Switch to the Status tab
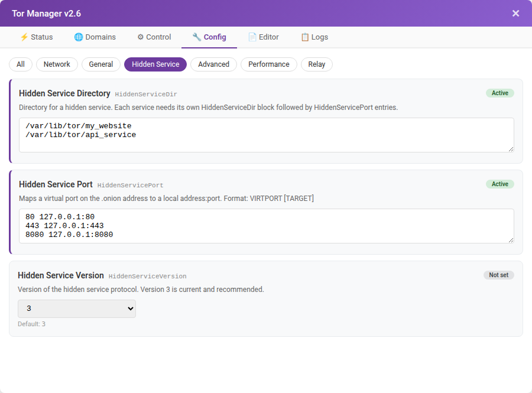Screen dimensions: 532x393 click(x=37, y=37)
